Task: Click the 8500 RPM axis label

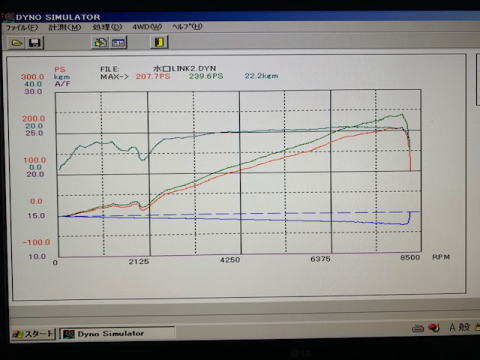Action: (410, 257)
